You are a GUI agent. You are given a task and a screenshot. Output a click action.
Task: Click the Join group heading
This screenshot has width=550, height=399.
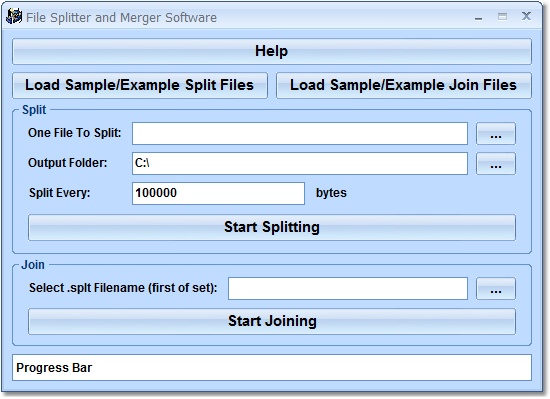point(33,265)
